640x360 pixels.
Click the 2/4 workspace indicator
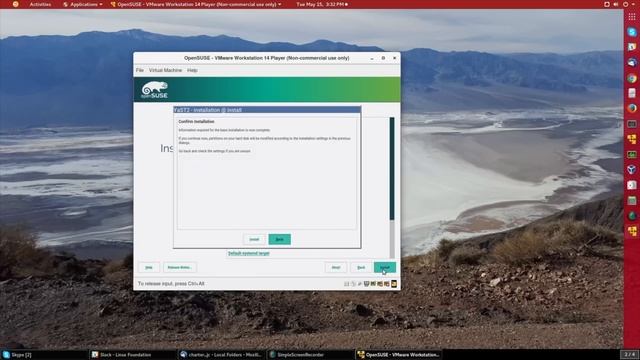(630, 354)
